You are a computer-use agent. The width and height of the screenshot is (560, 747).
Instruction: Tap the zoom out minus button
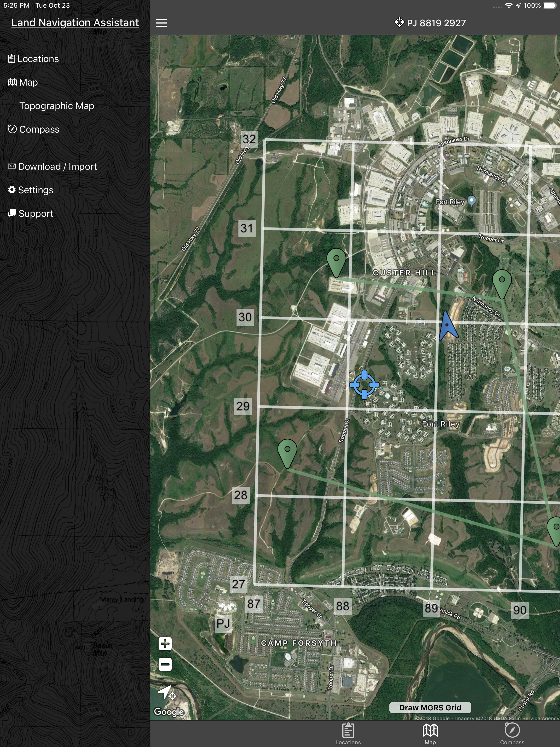click(x=165, y=664)
